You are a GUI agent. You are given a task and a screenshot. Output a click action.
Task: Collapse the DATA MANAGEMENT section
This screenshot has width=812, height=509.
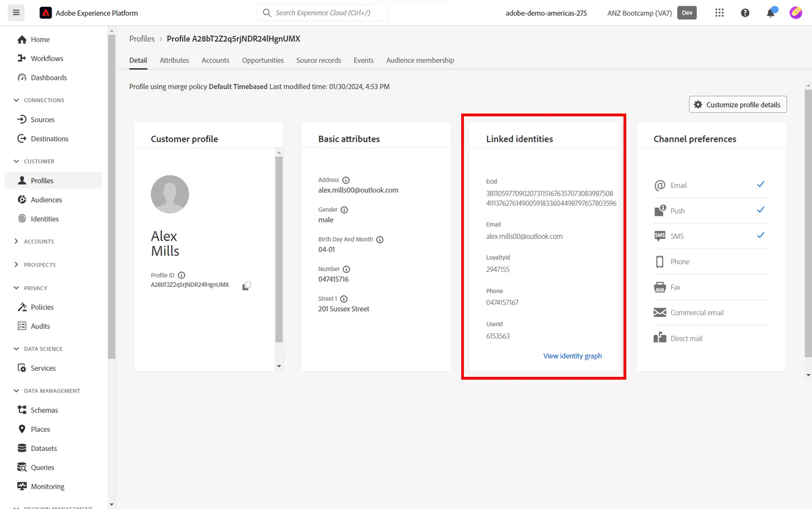pyautogui.click(x=16, y=390)
